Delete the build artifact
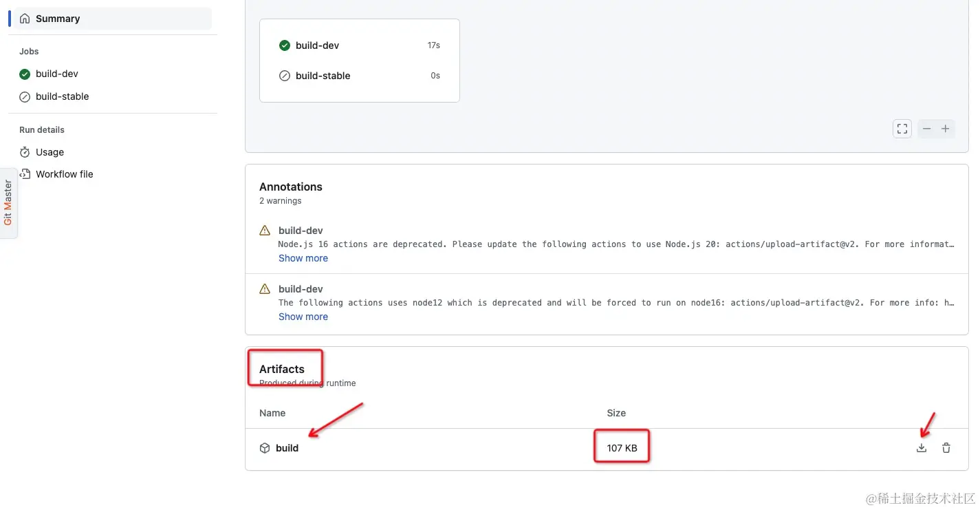The height and width of the screenshot is (510, 980). click(946, 448)
